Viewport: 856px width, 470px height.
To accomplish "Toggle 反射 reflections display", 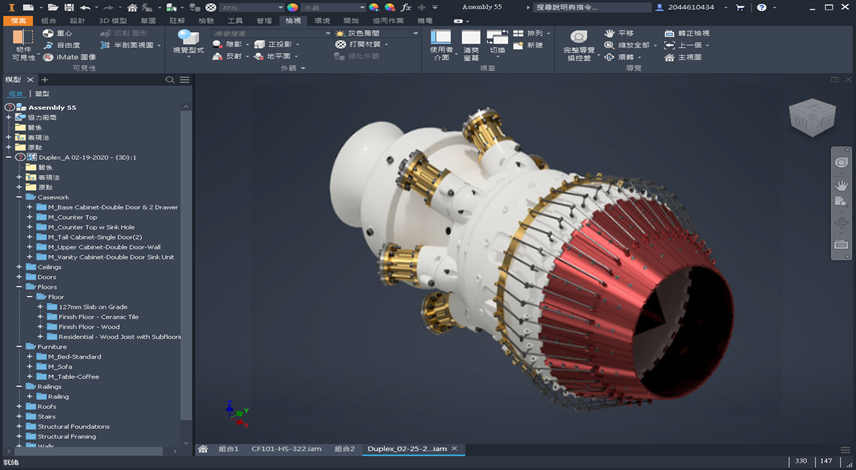I will [228, 56].
